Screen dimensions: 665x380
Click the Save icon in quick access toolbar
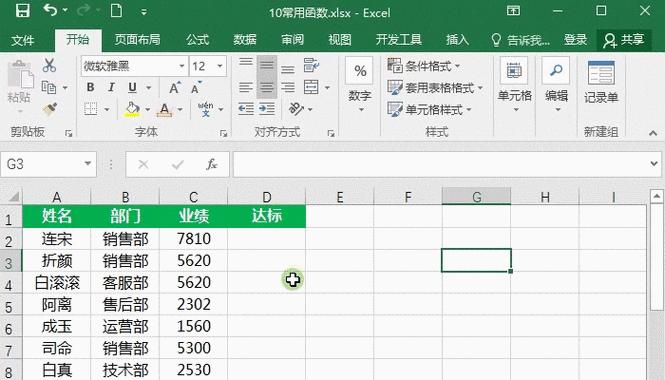click(x=22, y=11)
